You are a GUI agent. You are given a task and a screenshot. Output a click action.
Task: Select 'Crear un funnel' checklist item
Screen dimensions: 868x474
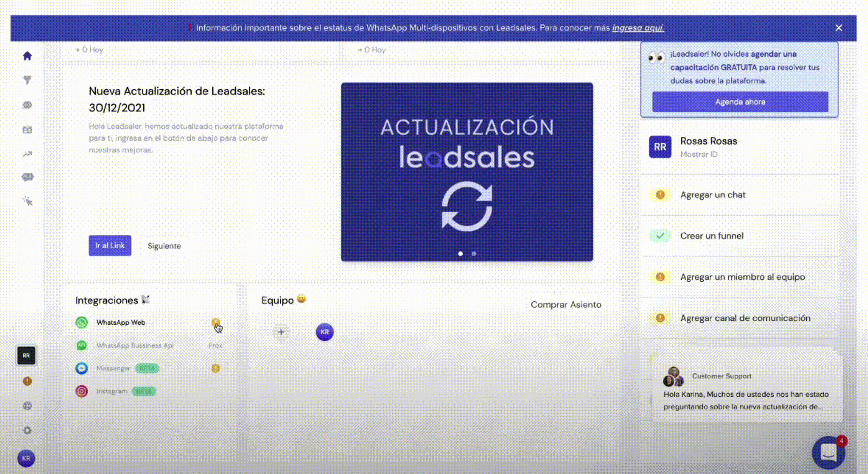point(740,236)
